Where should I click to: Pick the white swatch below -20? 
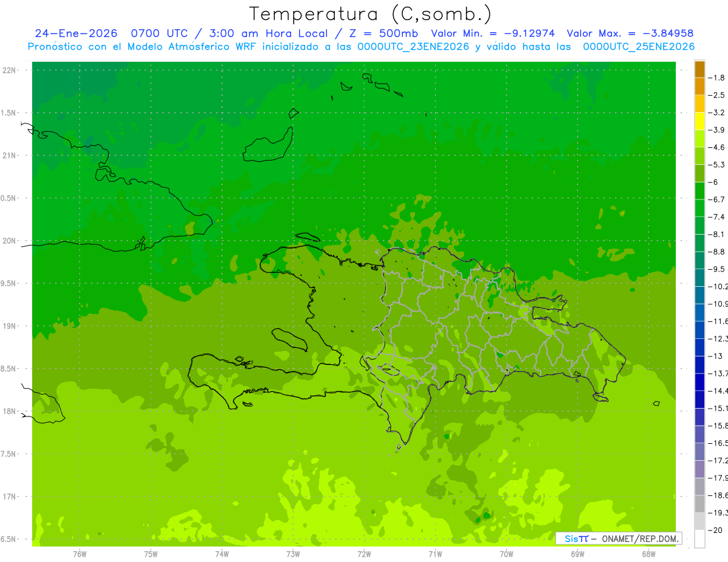(x=699, y=539)
